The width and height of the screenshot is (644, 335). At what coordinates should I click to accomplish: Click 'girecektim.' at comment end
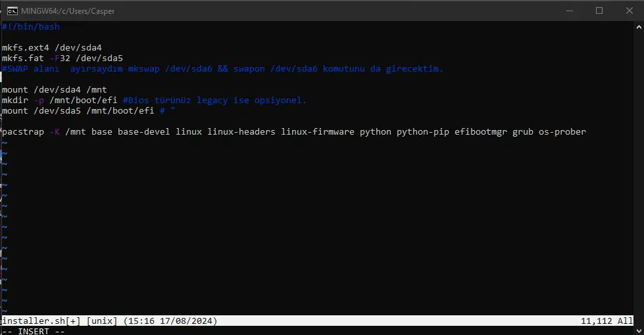(414, 69)
